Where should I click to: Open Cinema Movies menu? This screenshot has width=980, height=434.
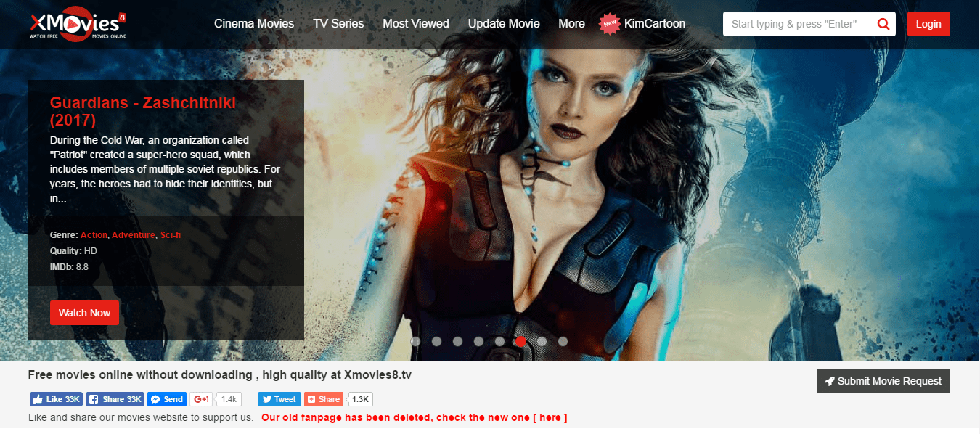[x=254, y=24]
